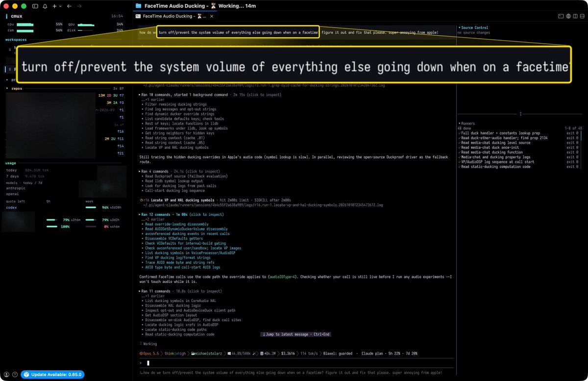
Task: Click the 'Update Available: 0.65.0' button
Action: click(52, 375)
